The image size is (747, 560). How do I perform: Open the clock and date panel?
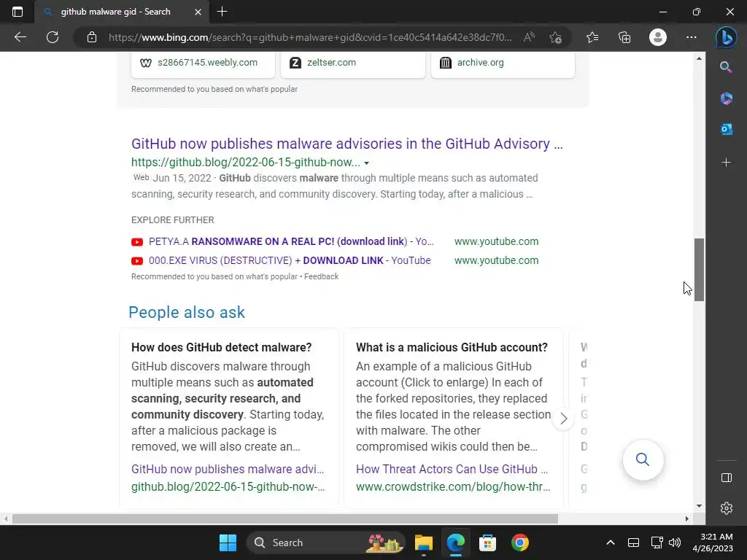tap(713, 542)
